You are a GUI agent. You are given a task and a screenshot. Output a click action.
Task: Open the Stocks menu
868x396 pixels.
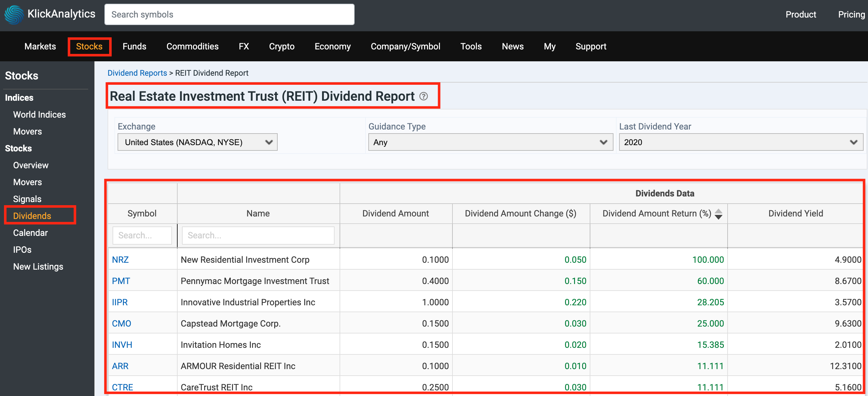tap(89, 47)
